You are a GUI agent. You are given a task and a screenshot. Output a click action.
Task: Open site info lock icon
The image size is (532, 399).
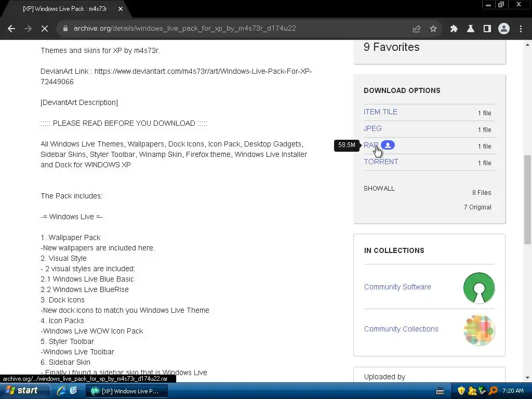pos(65,29)
